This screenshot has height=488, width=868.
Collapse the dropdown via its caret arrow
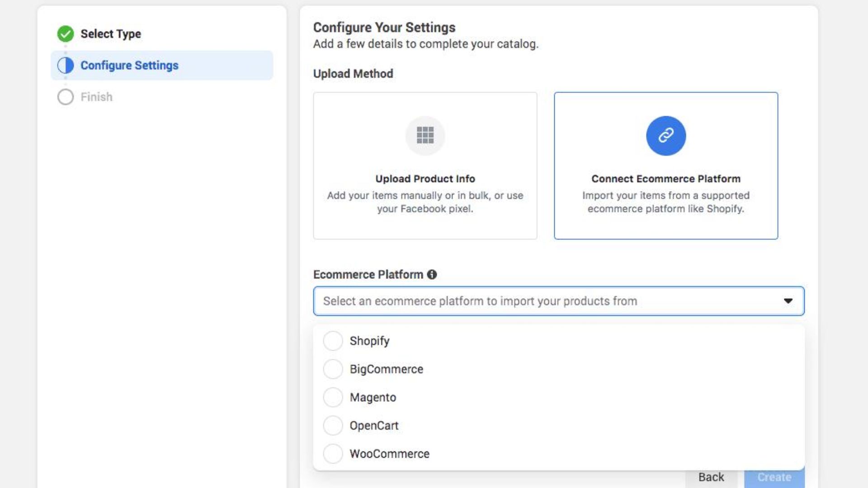pos(788,301)
